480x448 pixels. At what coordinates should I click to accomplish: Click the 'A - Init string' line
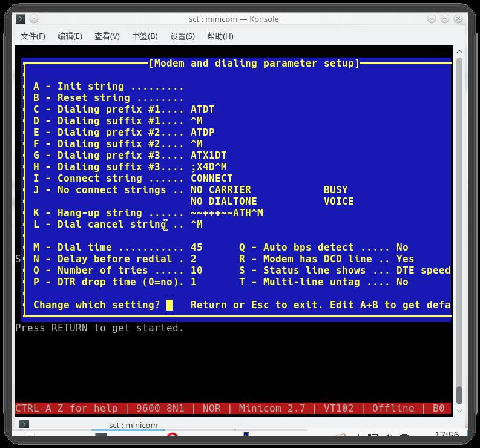pos(108,87)
